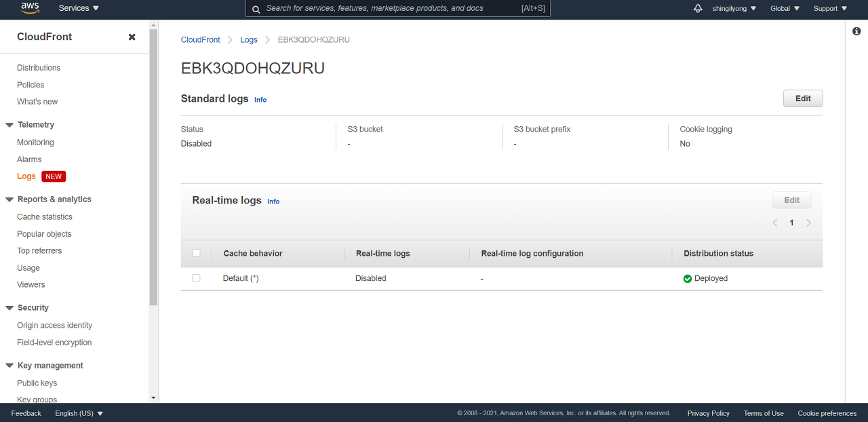Go to previous page arrow in Real-time logs

point(774,223)
